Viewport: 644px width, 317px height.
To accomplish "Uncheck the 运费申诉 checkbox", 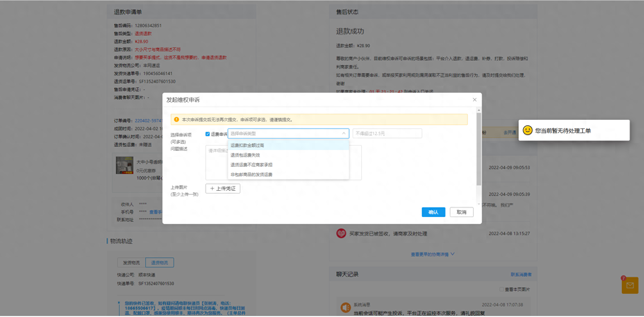I will pyautogui.click(x=208, y=134).
